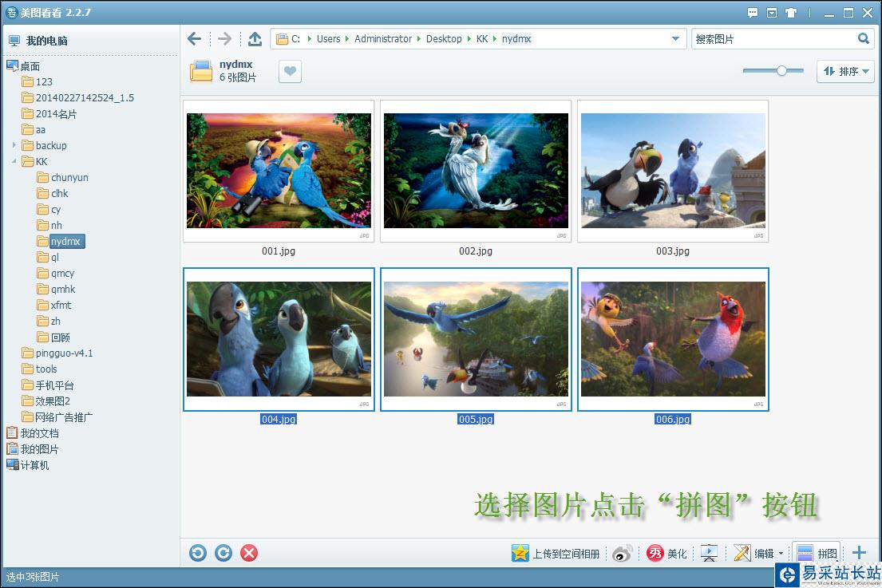The width and height of the screenshot is (882, 588).
Task: Open the title bar menu dropdown icon
Action: click(x=772, y=13)
